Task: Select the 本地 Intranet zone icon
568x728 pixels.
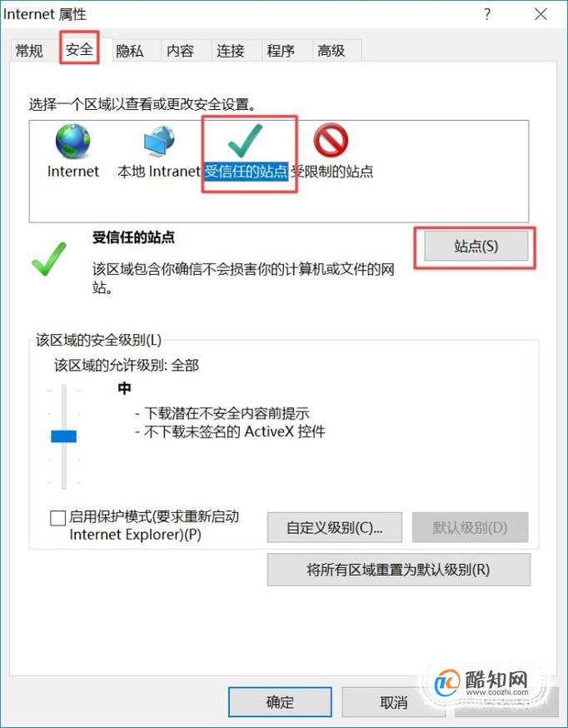Action: click(x=159, y=142)
